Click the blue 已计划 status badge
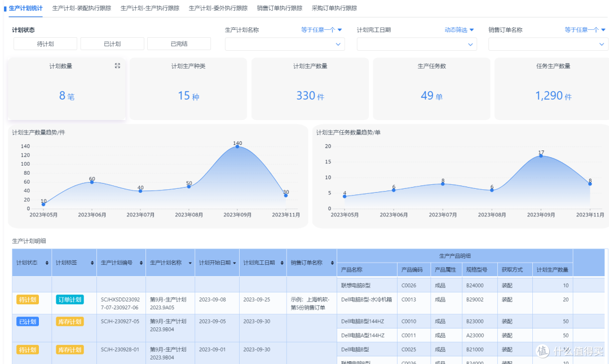609x364 pixels. 28,322
